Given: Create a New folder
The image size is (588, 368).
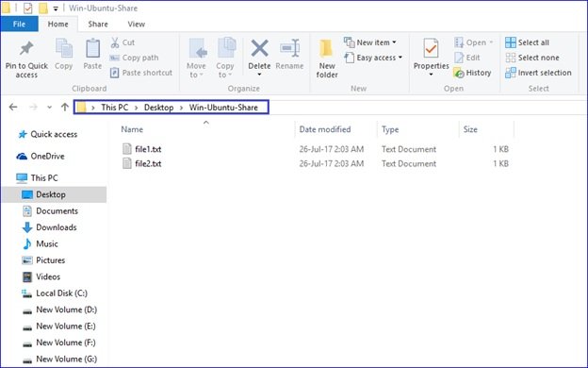Looking at the screenshot, I should pyautogui.click(x=327, y=59).
